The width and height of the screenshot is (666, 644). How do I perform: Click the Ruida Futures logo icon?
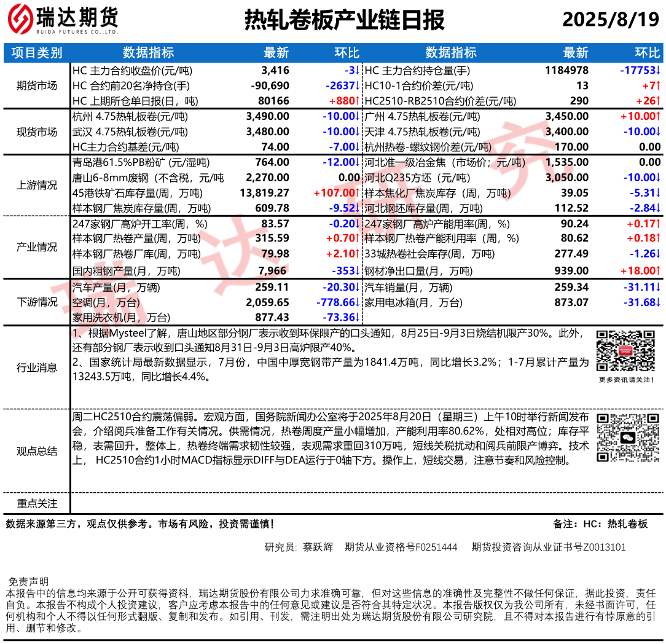coord(20,20)
